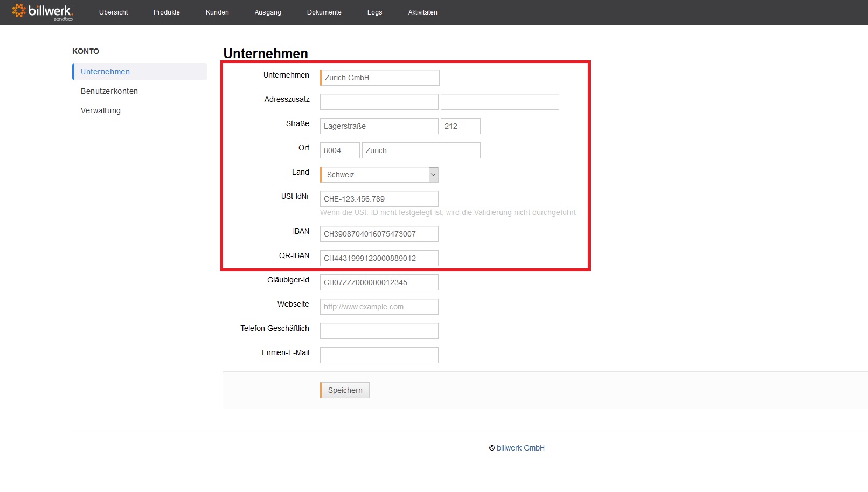Click the USt-IdNr field with CHE-123.456.789

[x=379, y=199]
